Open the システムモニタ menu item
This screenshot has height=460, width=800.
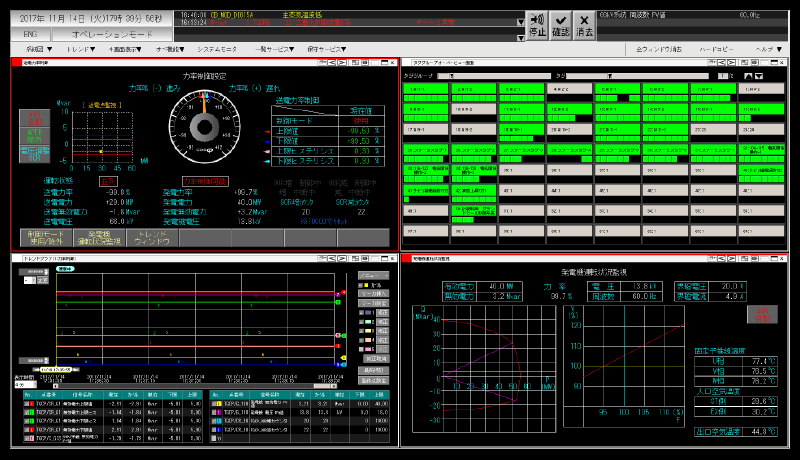(217, 48)
